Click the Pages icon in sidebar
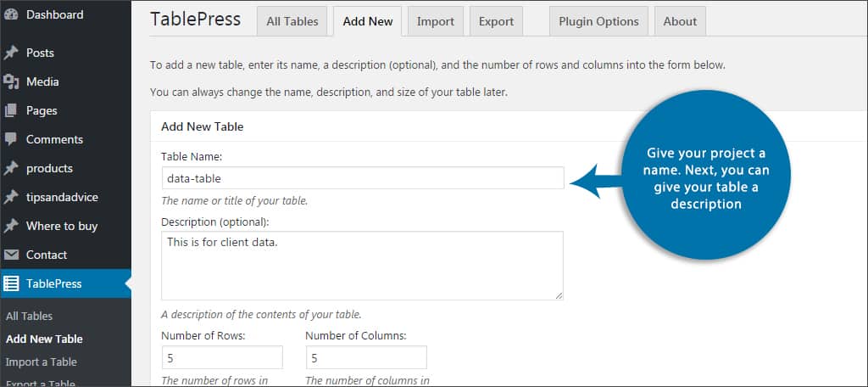Screen dimensions: 868x387 point(10,111)
